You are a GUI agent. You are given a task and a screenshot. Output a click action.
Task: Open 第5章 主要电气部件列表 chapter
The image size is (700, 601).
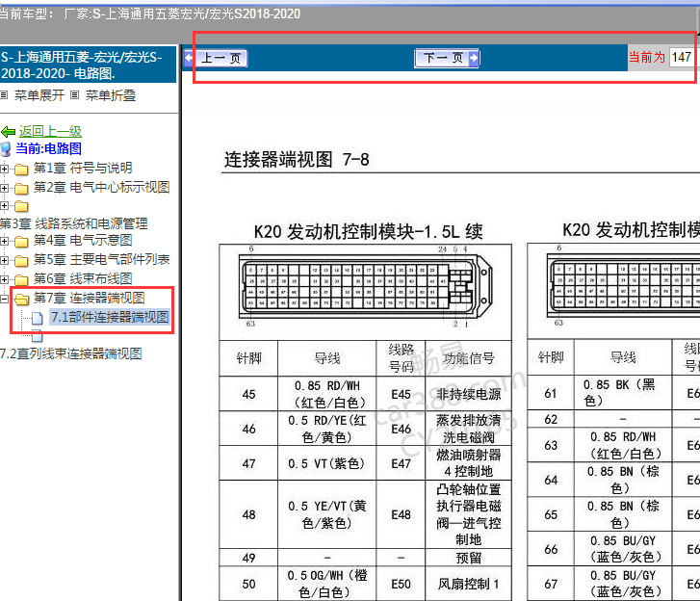tap(102, 259)
